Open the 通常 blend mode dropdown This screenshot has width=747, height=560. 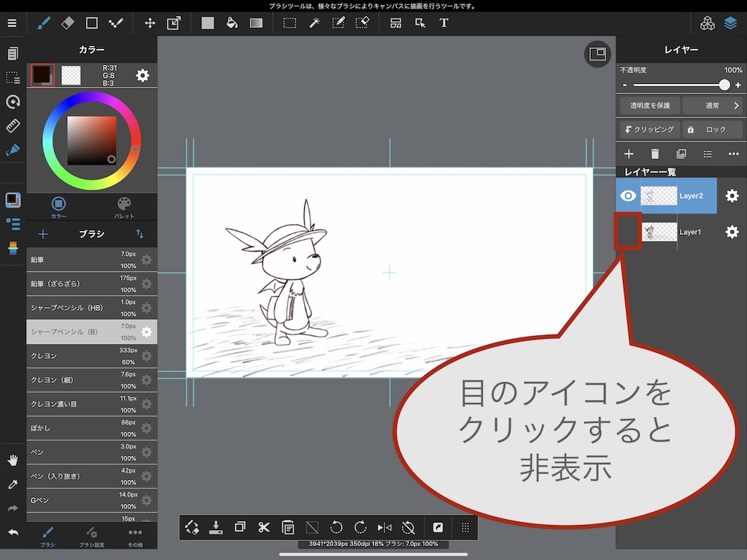coord(713,106)
